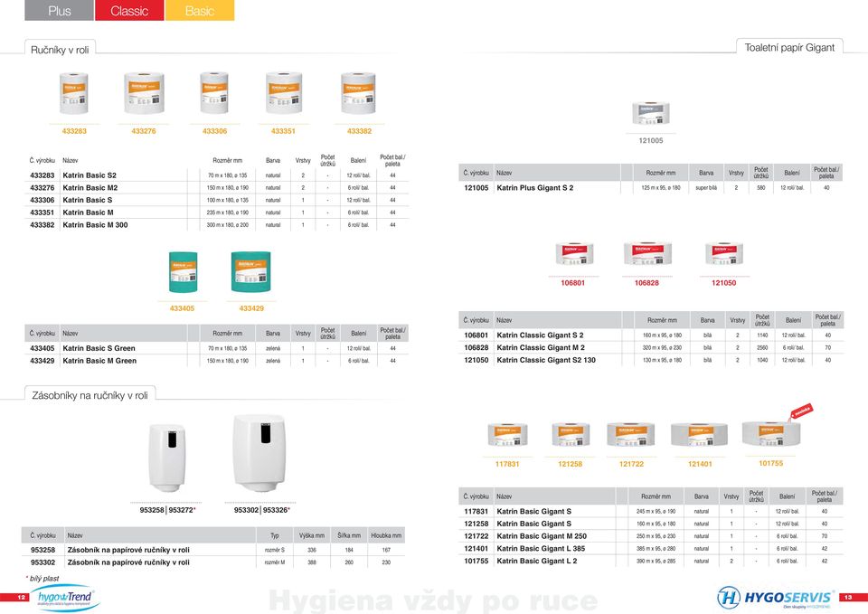This screenshot has height=614, width=868.
Task: Click code 953272 under small dispenser
Action: click(x=182, y=510)
